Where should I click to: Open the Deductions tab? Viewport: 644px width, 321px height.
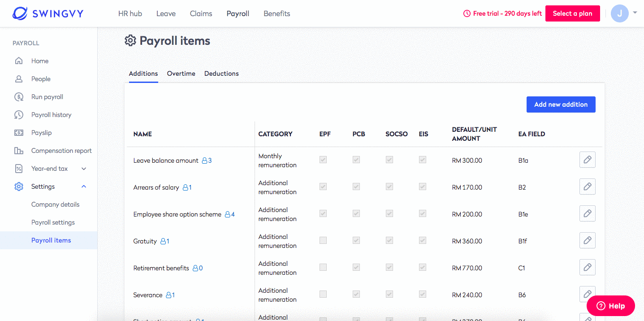[x=221, y=74]
